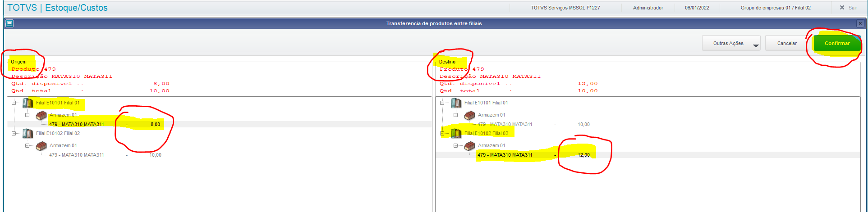Click building icon of Filial 02 in Origem
The image size is (868, 212).
coord(28,133)
